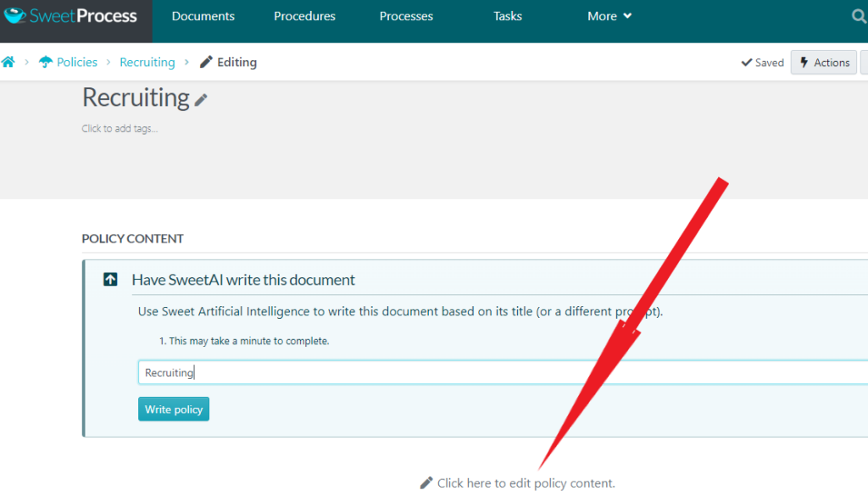Open the Documents section
The image size is (868, 496).
(x=203, y=15)
